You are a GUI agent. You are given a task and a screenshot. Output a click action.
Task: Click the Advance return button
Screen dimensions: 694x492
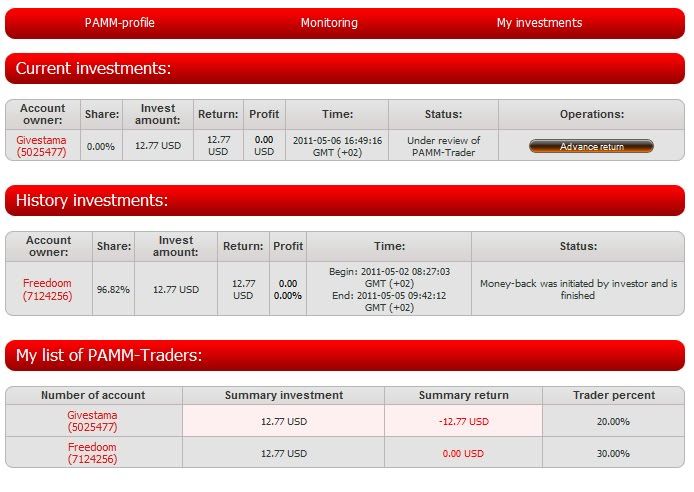pyautogui.click(x=591, y=146)
